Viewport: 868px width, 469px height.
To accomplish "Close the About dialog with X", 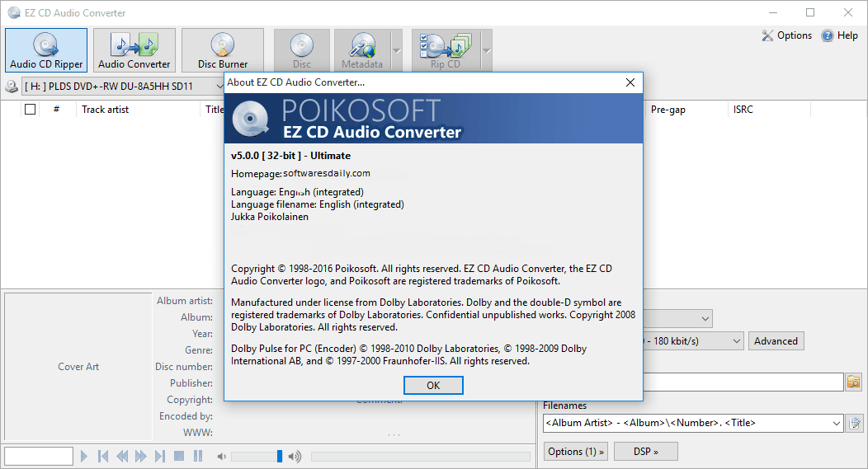I will tap(630, 82).
